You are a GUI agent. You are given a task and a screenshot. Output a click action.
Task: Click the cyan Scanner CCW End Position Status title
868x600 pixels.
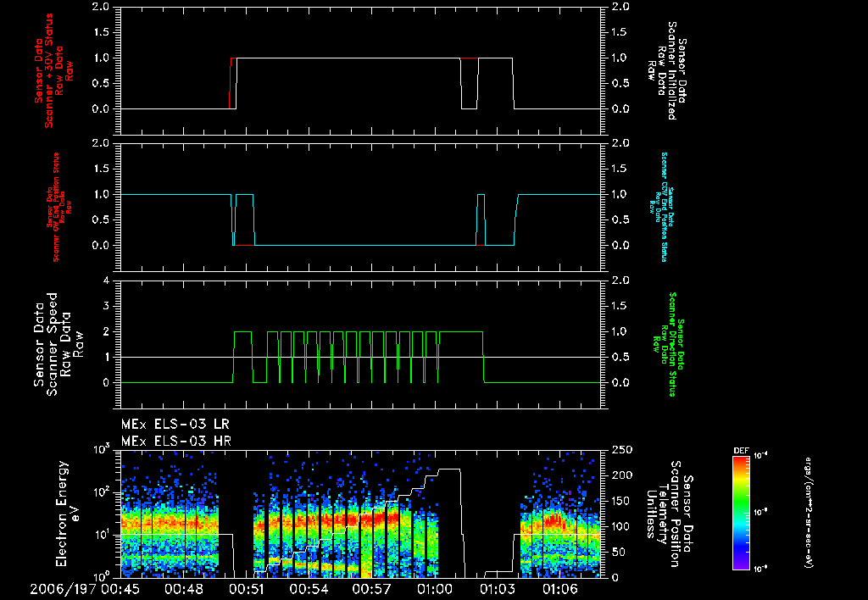pyautogui.click(x=661, y=207)
